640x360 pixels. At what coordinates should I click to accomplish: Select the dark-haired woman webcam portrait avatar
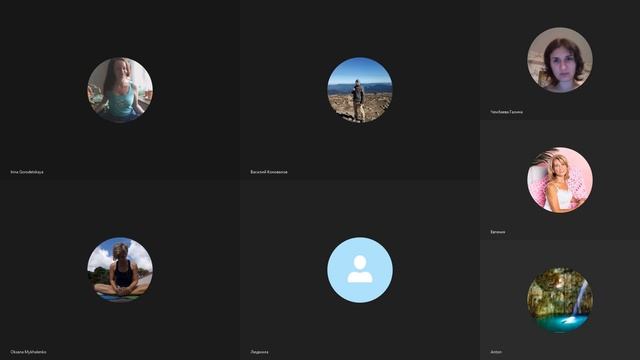[560, 60]
